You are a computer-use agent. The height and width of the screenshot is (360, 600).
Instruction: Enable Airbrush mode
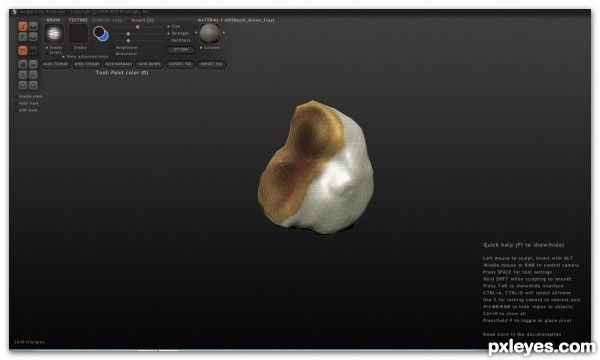click(101, 20)
